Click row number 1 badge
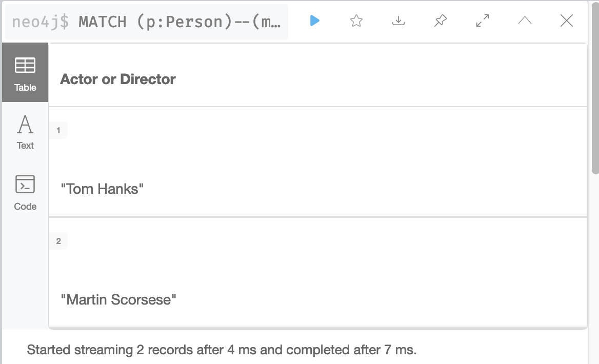This screenshot has width=599, height=364. [58, 130]
